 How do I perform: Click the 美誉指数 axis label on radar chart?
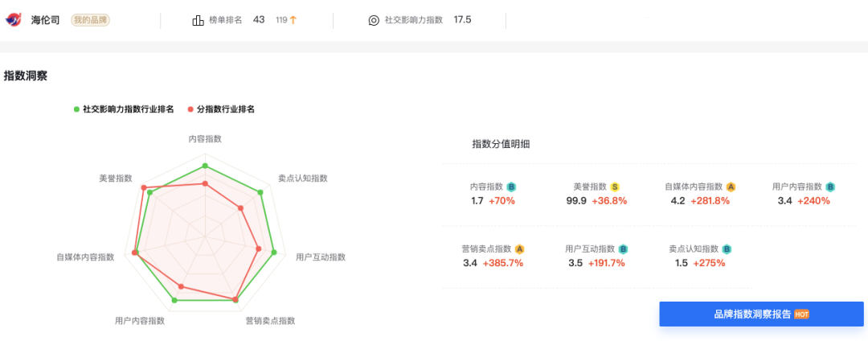pyautogui.click(x=116, y=178)
